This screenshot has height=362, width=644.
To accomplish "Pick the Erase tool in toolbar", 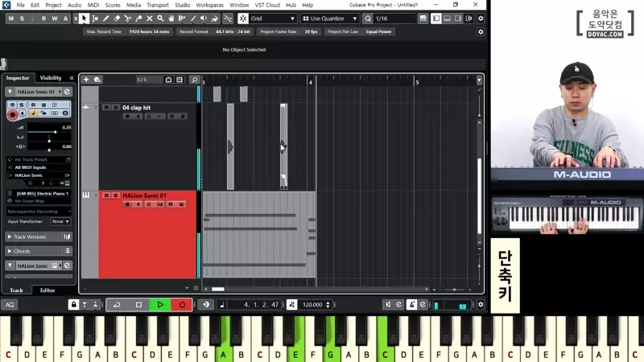I will [117, 19].
